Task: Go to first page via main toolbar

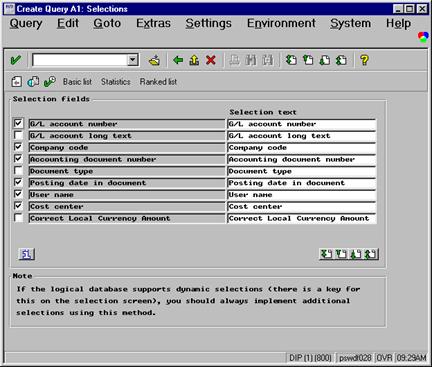Action: 291,60
